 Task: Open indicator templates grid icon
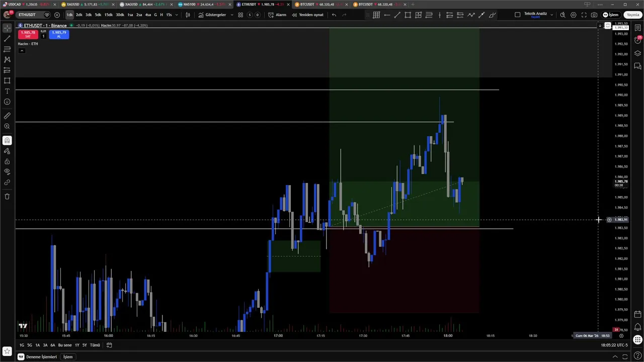(x=240, y=15)
